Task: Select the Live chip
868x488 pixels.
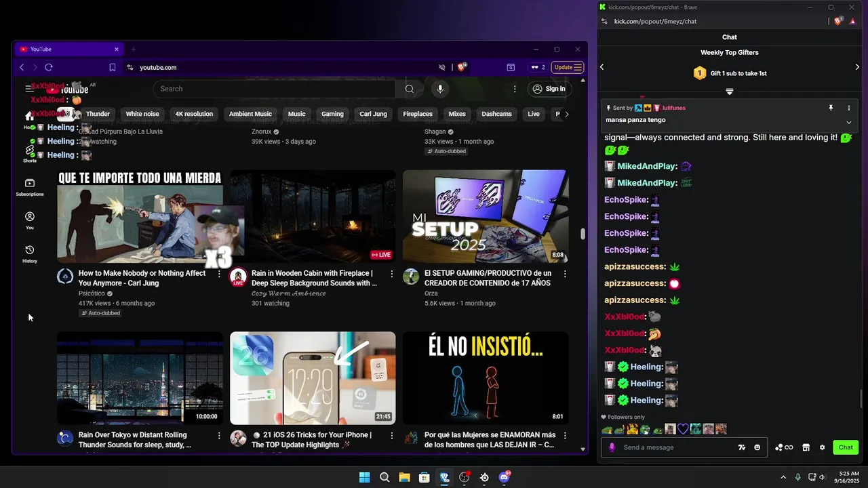Action: (534, 114)
